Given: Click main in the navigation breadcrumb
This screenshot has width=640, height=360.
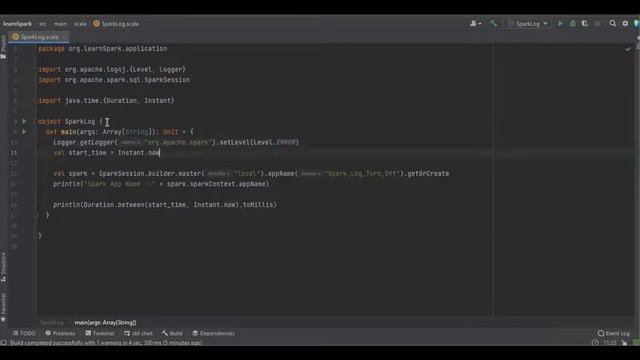Looking at the screenshot, I should 60,24.
